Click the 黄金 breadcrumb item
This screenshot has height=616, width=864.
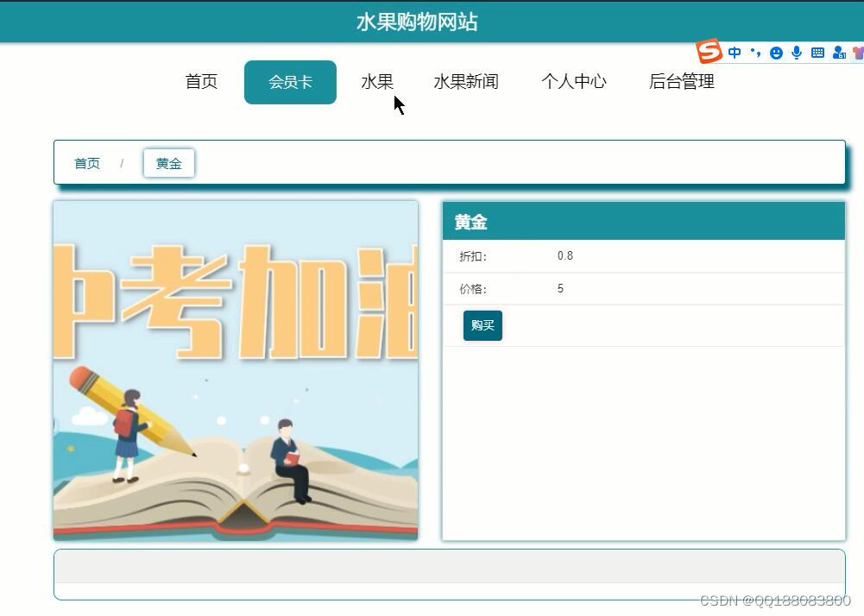click(x=168, y=163)
